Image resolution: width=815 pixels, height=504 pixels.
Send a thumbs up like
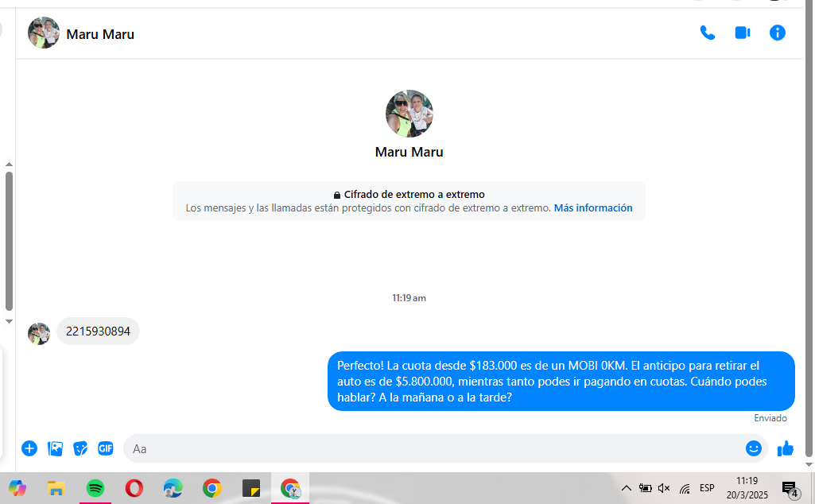pyautogui.click(x=786, y=448)
